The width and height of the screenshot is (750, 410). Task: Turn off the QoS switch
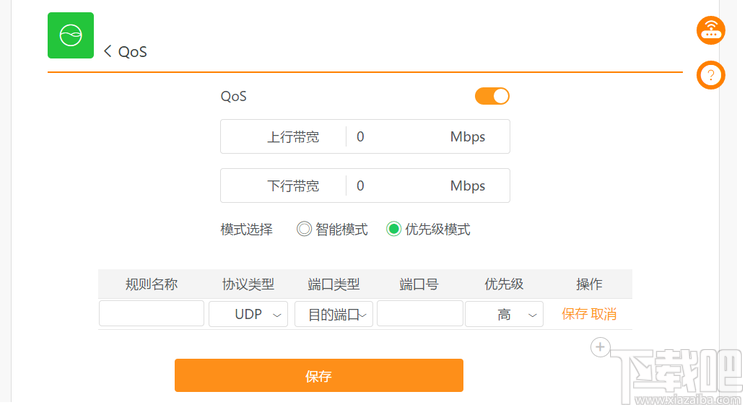click(x=492, y=96)
